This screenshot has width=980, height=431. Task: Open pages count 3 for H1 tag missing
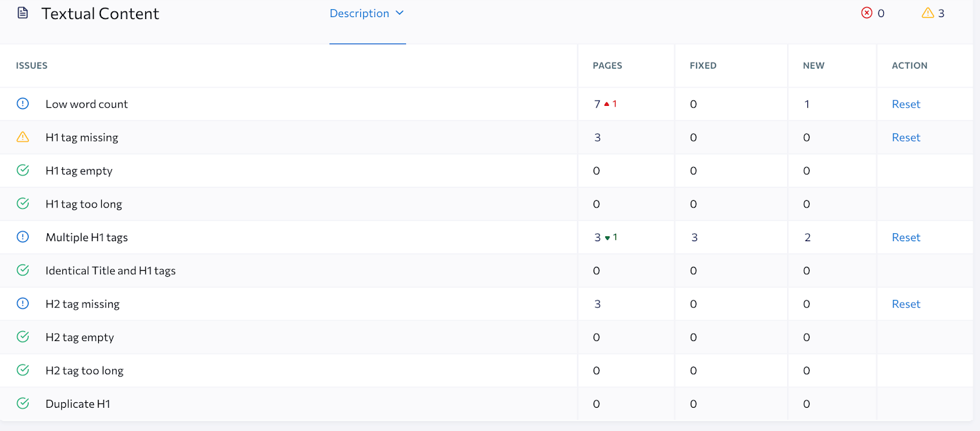[597, 138]
